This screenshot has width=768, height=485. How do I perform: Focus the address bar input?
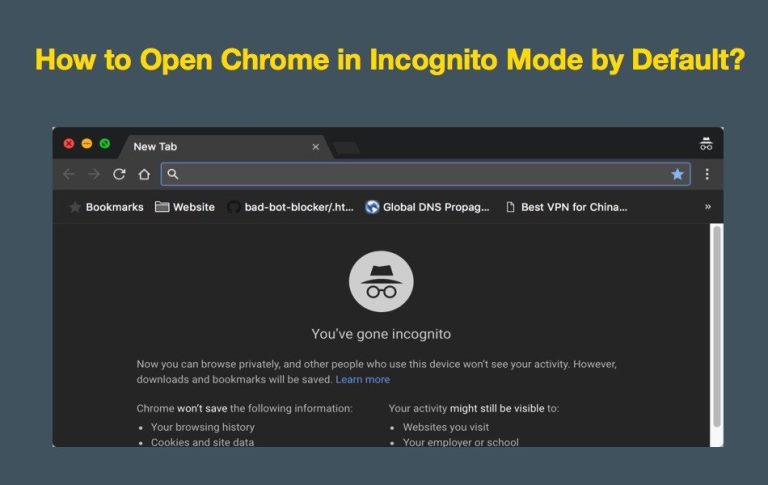[x=425, y=174]
